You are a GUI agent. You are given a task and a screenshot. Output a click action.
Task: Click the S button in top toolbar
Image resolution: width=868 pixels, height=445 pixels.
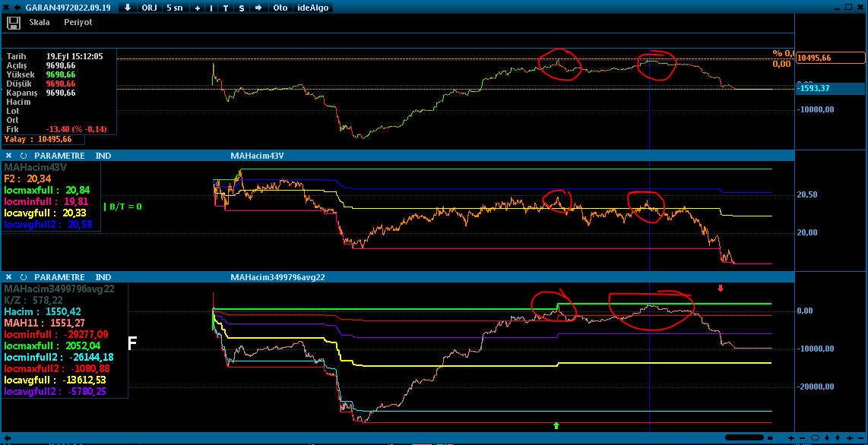point(242,8)
